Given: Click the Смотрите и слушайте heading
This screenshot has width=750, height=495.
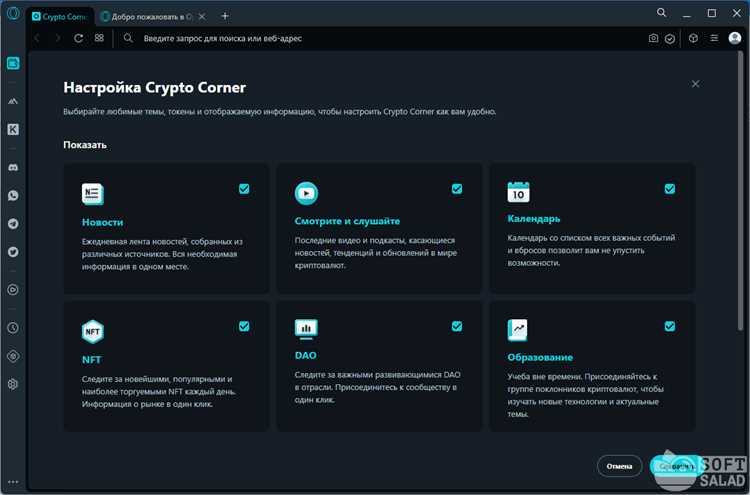Looking at the screenshot, I should point(347,221).
